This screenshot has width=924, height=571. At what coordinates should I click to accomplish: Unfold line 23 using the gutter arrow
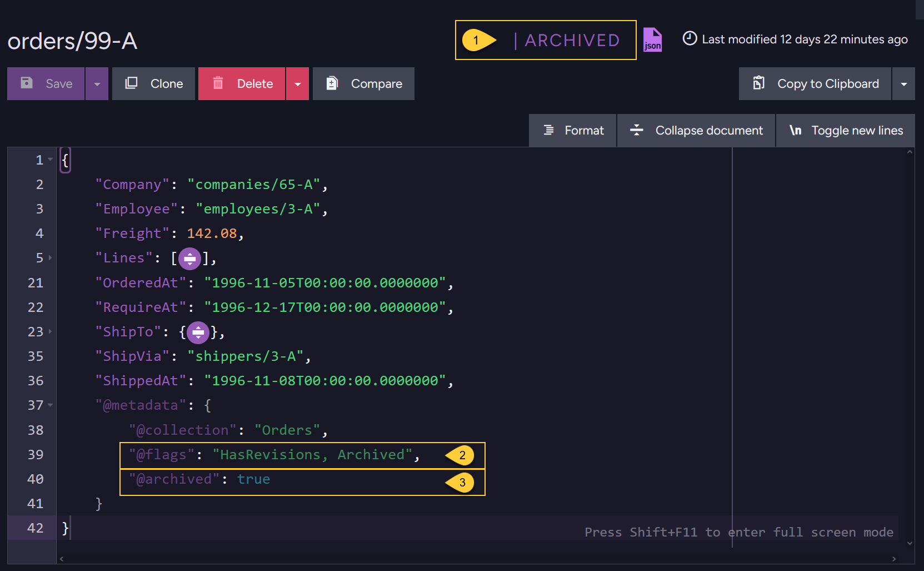(51, 331)
